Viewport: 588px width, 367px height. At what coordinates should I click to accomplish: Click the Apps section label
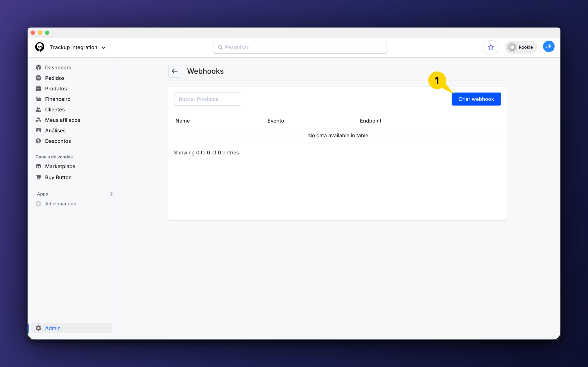click(43, 194)
